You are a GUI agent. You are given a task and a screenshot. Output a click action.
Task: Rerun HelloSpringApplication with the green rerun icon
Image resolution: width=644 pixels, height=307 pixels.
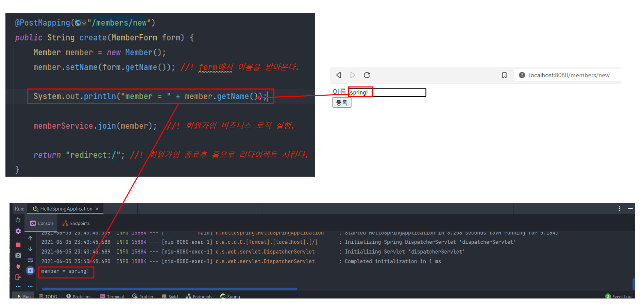tap(18, 220)
